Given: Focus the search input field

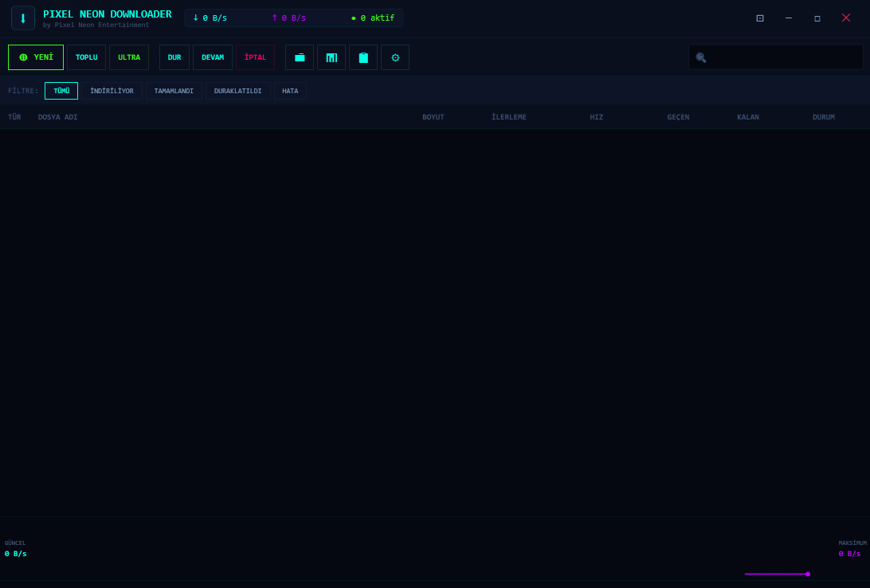Looking at the screenshot, I should click(x=776, y=57).
